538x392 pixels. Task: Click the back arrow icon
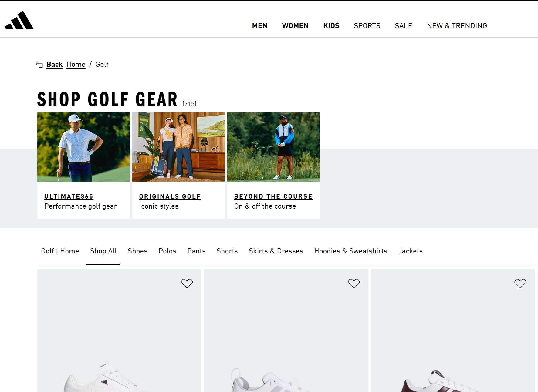coord(39,65)
